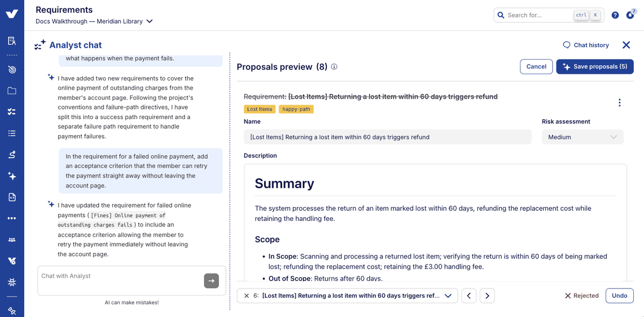Go to the next proposal
The image size is (644, 317).
pyautogui.click(x=487, y=296)
